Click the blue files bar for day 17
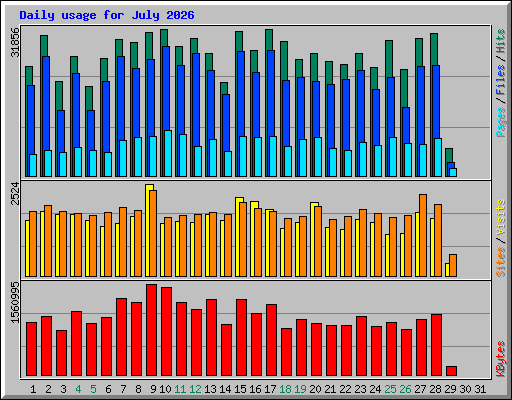Viewport: 512px width, 400px height. coord(271,93)
